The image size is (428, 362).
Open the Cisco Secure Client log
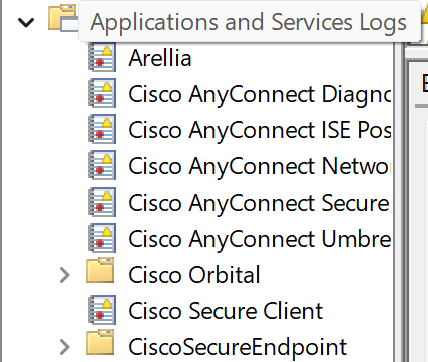coord(226,311)
